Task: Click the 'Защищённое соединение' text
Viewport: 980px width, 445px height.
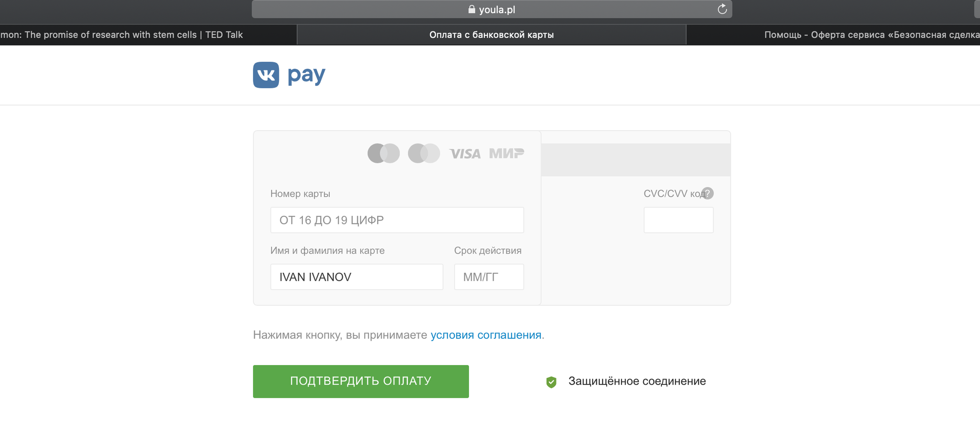Action: pos(637,381)
